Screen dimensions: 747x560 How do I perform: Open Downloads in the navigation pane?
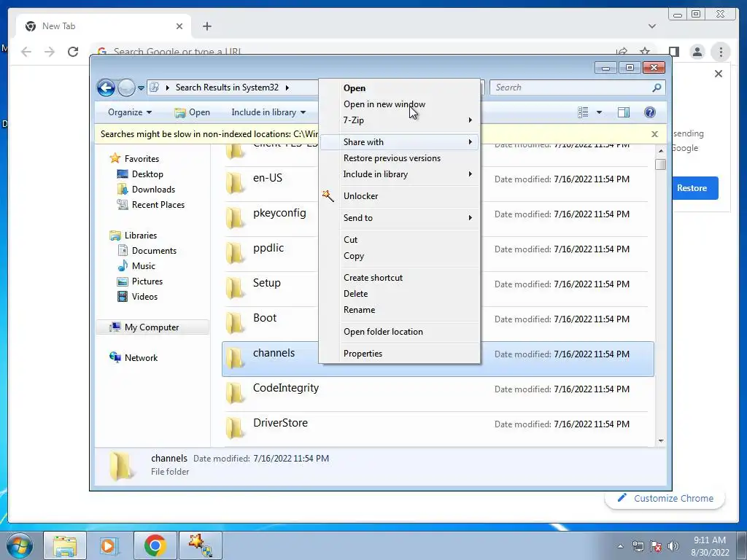coord(146,190)
